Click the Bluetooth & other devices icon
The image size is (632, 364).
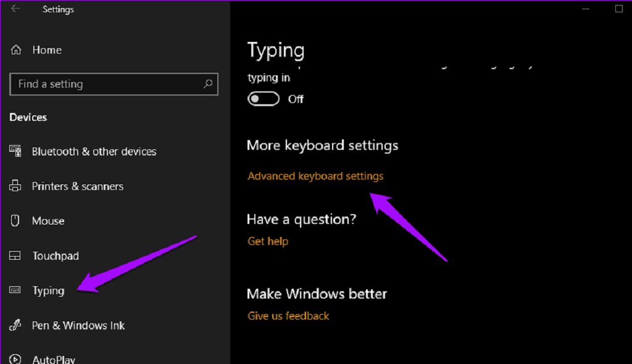pos(15,151)
